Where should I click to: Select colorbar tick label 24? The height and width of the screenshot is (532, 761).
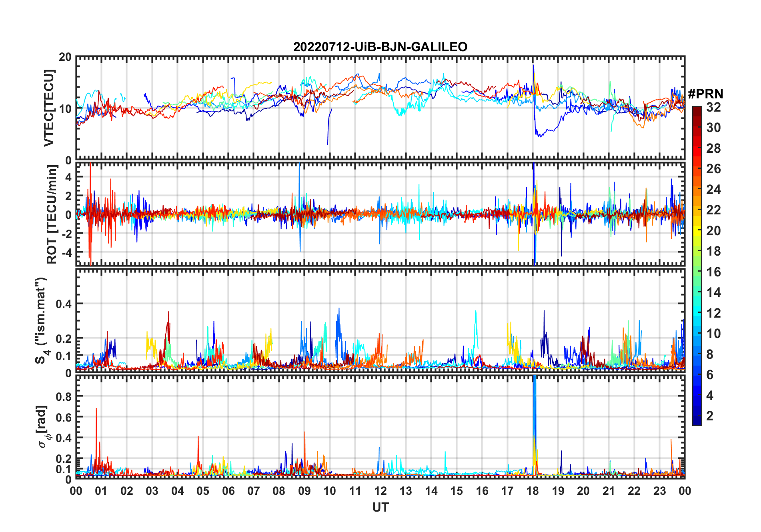click(x=713, y=189)
